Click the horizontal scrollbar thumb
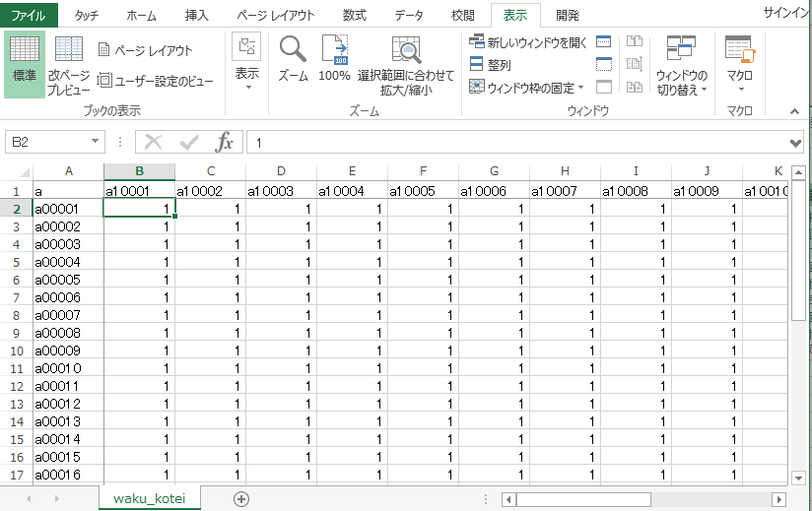812x511 pixels. point(583,499)
